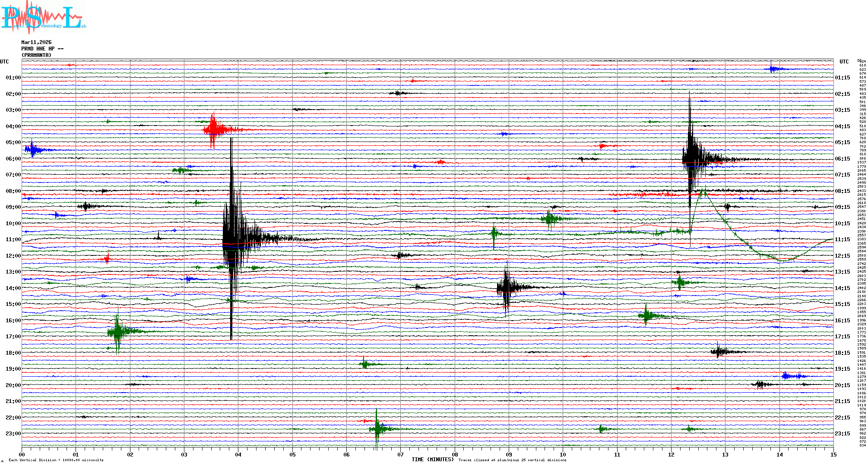Click the 14:15 time label on right
The image size is (868, 466).
tap(842, 288)
